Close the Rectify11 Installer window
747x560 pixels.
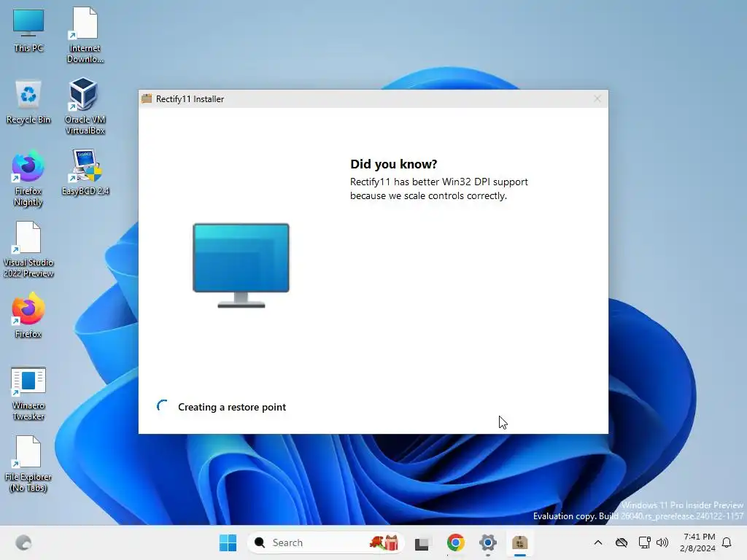(x=597, y=98)
